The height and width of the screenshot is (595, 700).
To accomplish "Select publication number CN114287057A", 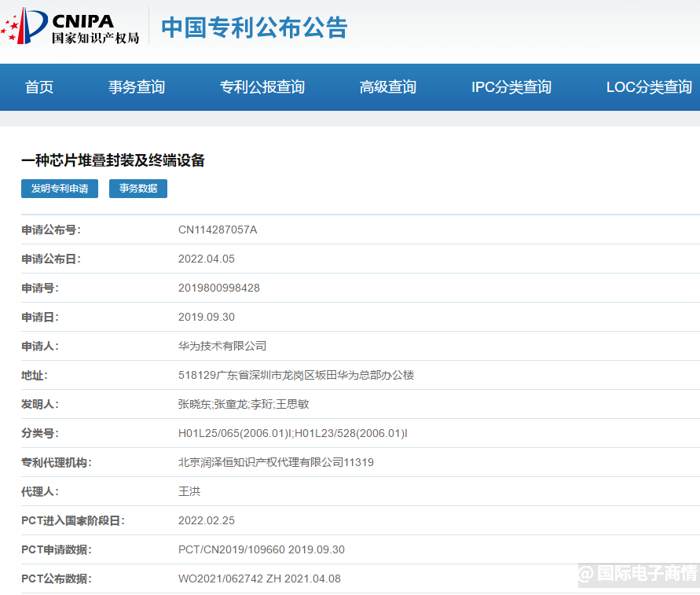I will coord(218,230).
